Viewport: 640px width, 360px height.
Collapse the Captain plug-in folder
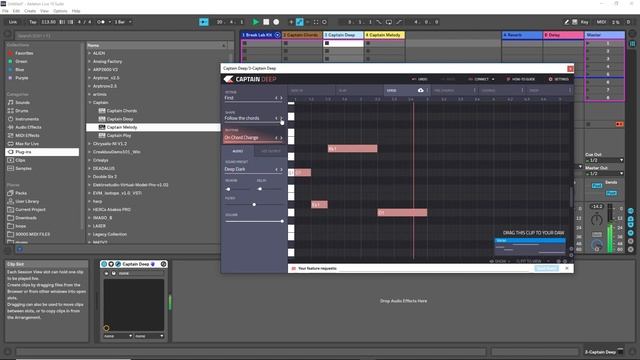pyautogui.click(x=89, y=102)
